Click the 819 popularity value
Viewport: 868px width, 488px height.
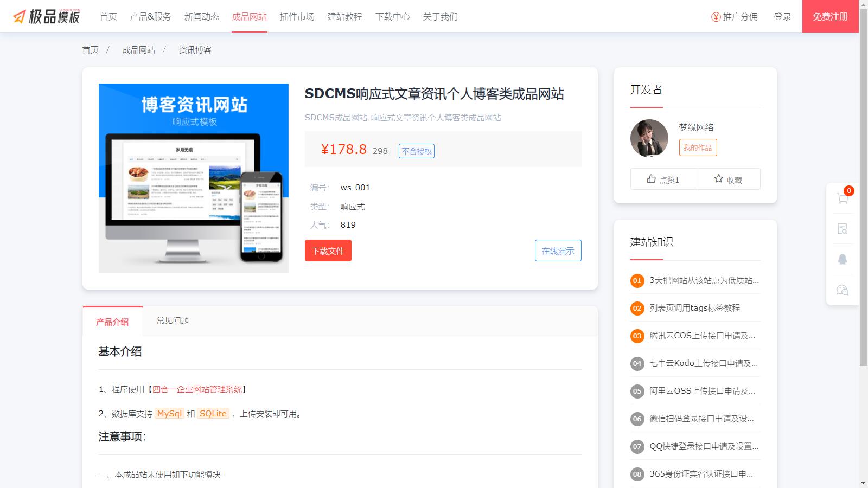coord(348,225)
